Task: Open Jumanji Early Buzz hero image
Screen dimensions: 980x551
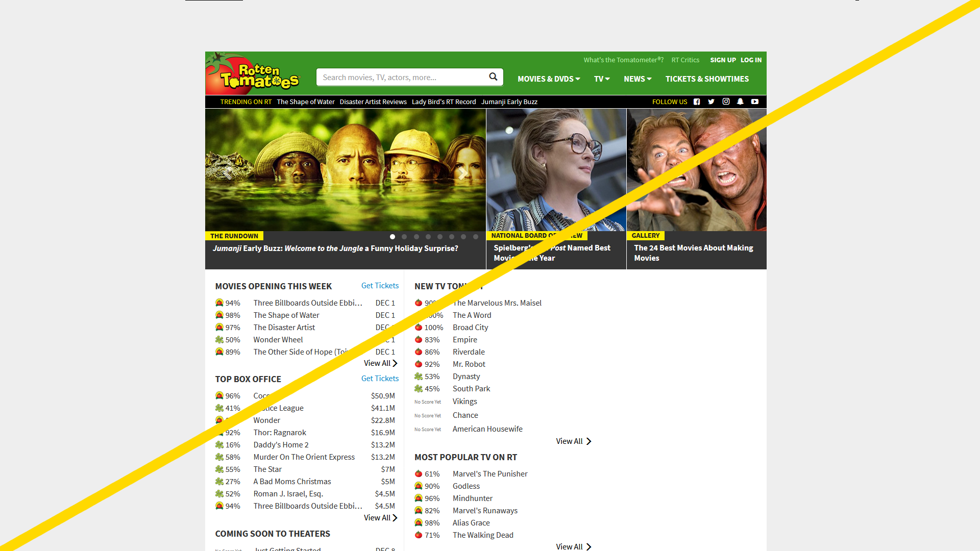Action: click(346, 169)
